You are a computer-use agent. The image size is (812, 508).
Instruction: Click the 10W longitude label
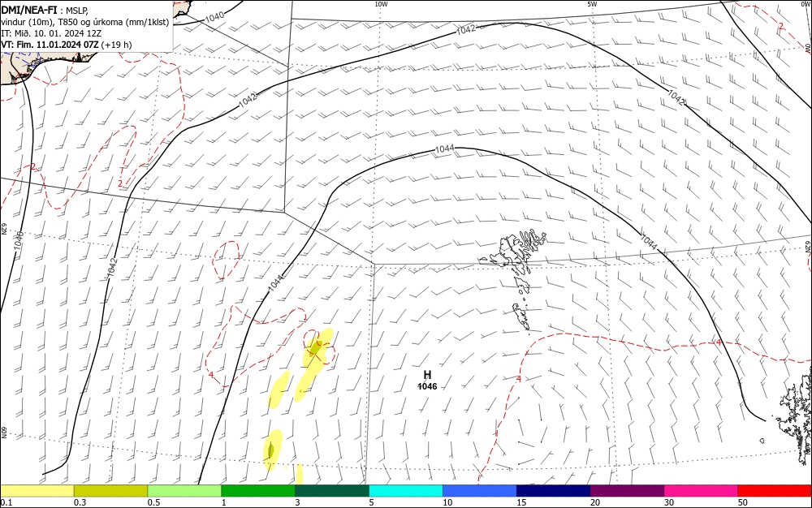tap(381, 4)
